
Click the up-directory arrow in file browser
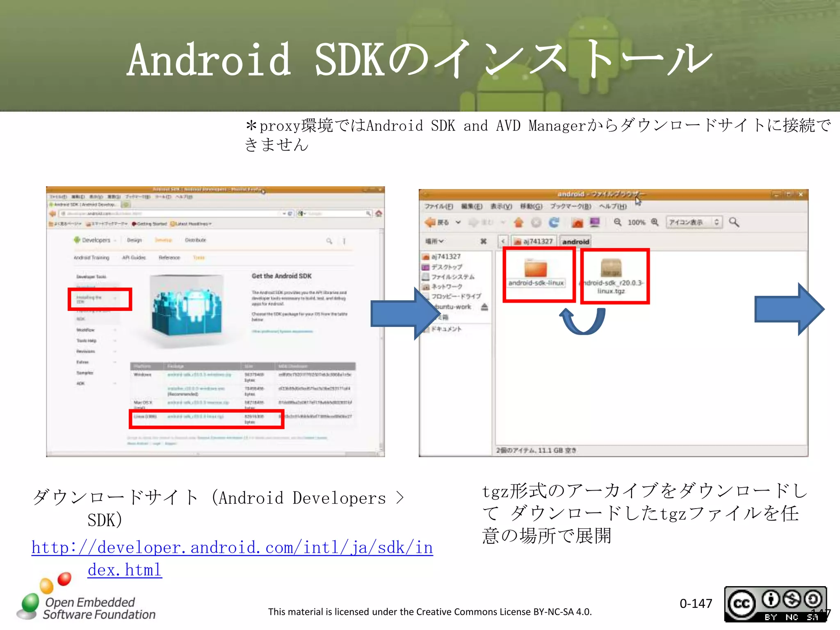coord(518,222)
